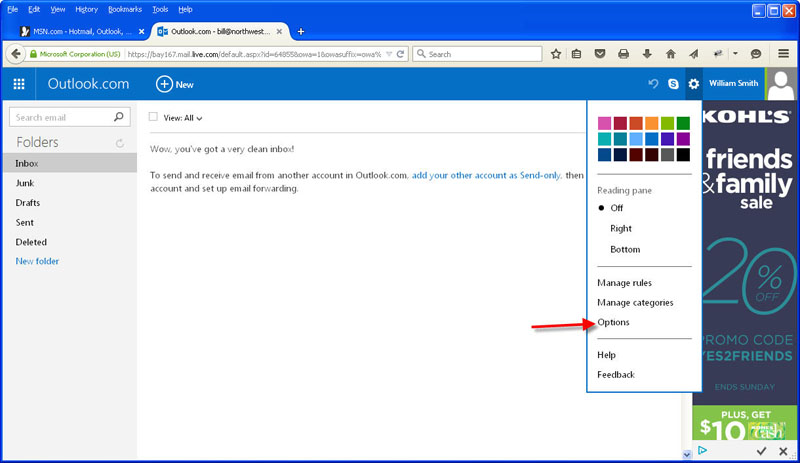The height and width of the screenshot is (463, 800).
Task: Pick the black theme color
Action: (x=683, y=155)
